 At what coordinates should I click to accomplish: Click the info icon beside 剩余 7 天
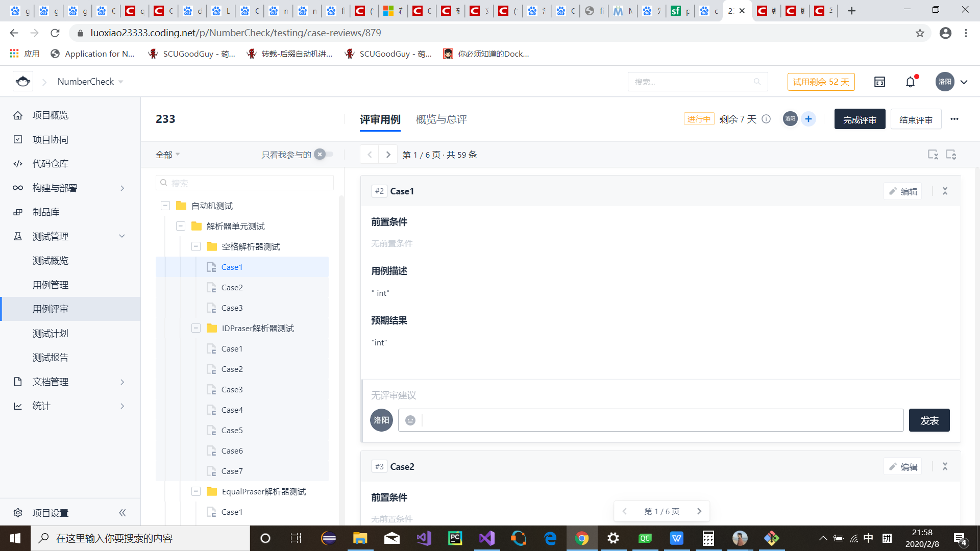pyautogui.click(x=766, y=119)
